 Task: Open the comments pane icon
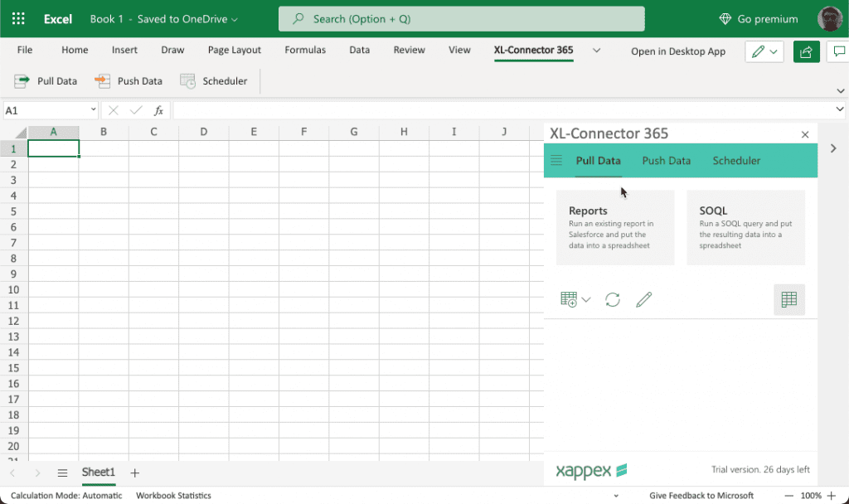coord(837,51)
